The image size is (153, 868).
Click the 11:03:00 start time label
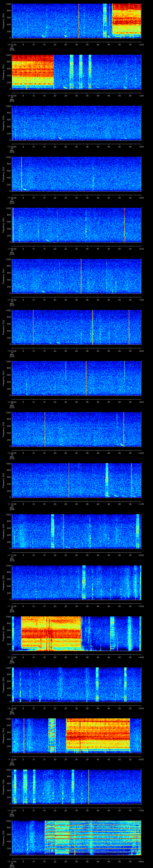[x=12, y=146]
